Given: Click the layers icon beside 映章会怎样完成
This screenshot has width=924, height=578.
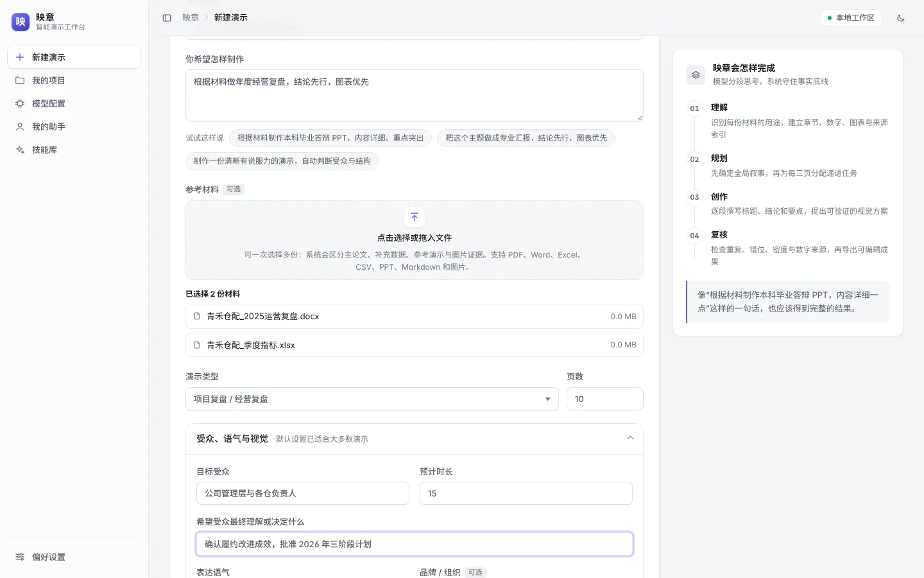Looking at the screenshot, I should pos(696,74).
